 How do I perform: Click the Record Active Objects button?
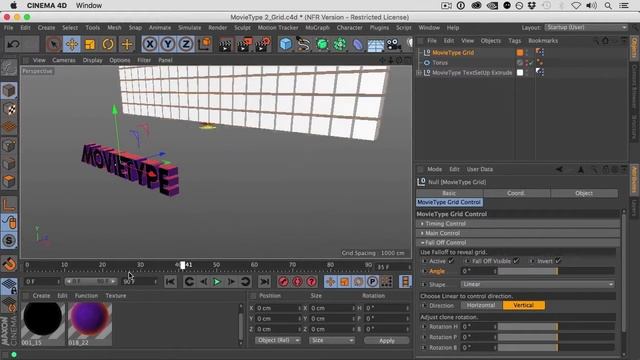283,282
